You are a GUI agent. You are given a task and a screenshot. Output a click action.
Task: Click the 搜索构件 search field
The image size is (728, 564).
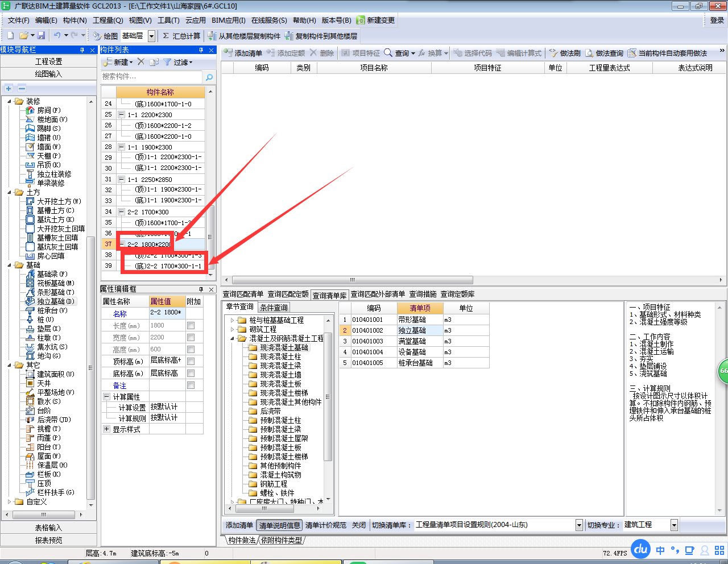(x=151, y=76)
